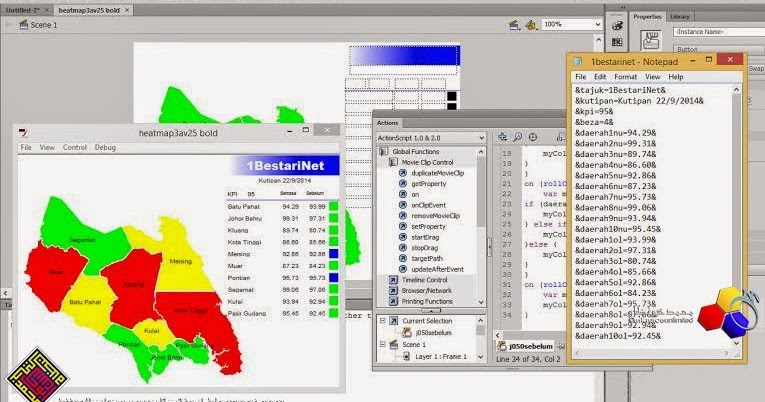Open the File menu in heatmap3av25 bold player
The image size is (765, 402).
click(x=26, y=147)
